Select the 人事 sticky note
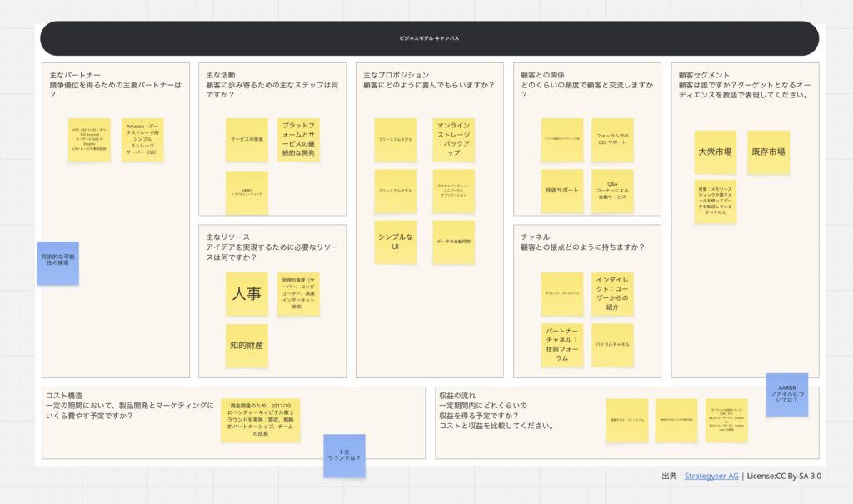 pos(247,294)
